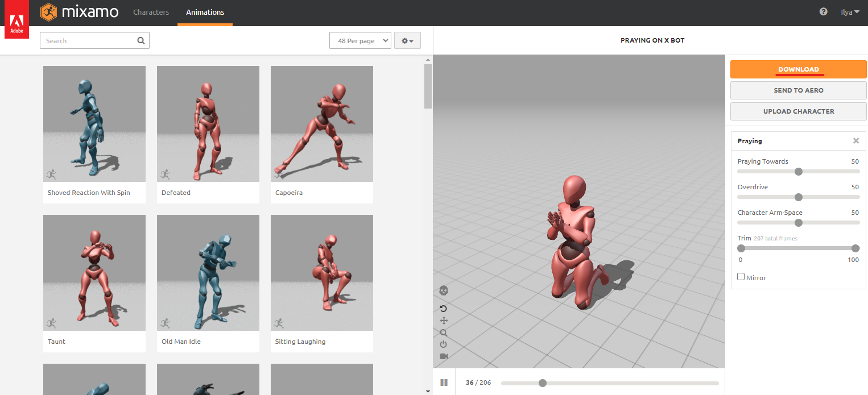Expand the gear settings dropdown
868x395 pixels.
click(x=407, y=41)
